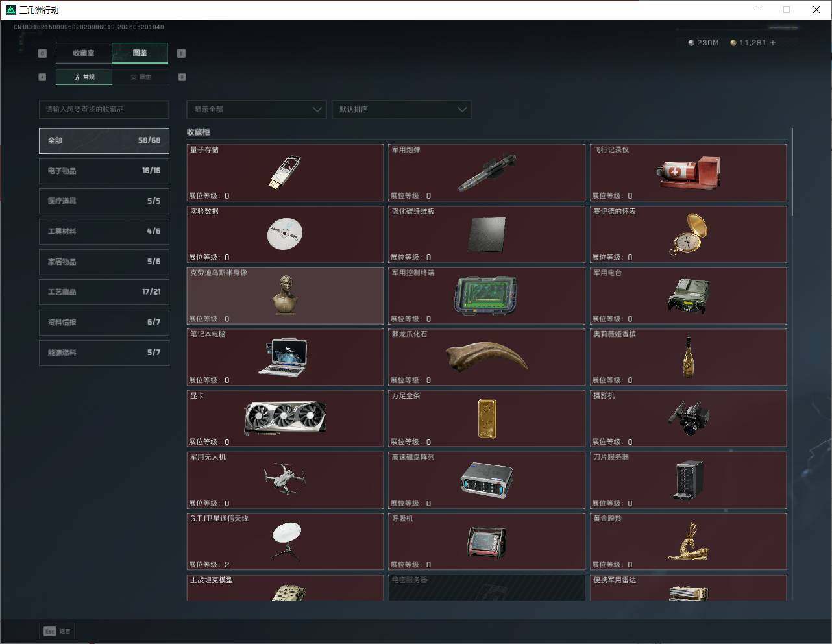This screenshot has height=644, width=832.
Task: Pick the 奥莉薇娅香槟 champagne bottle
Action: pyautogui.click(x=689, y=356)
